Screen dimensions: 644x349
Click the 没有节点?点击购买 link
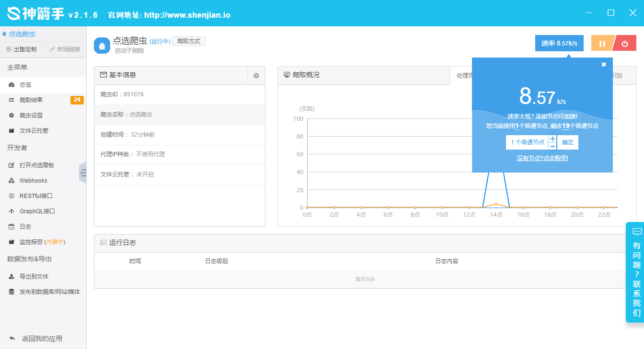(x=542, y=158)
